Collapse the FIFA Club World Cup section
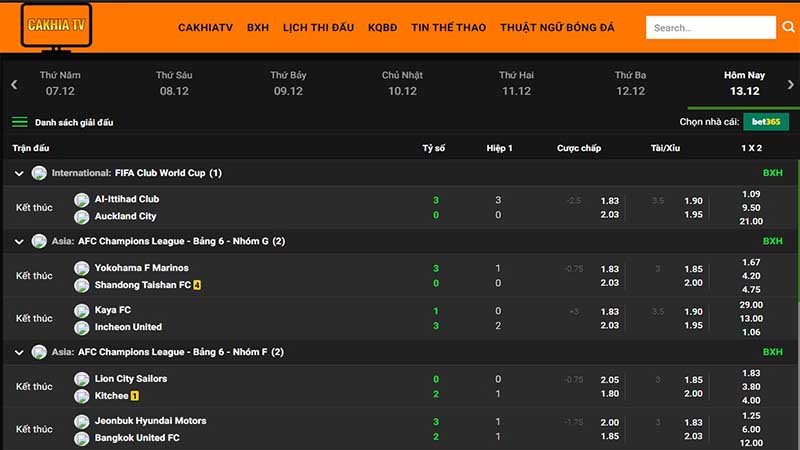 (19, 173)
